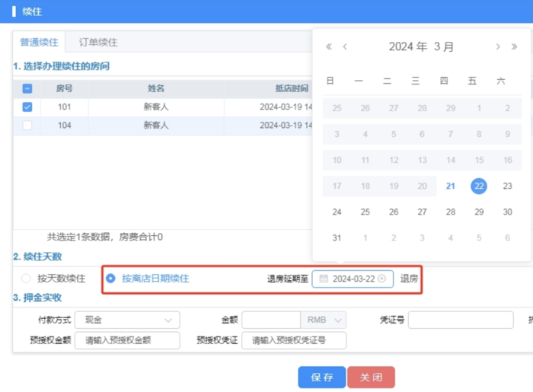Check the room 104 checkbox
This screenshot has width=533, height=392.
pyautogui.click(x=27, y=126)
